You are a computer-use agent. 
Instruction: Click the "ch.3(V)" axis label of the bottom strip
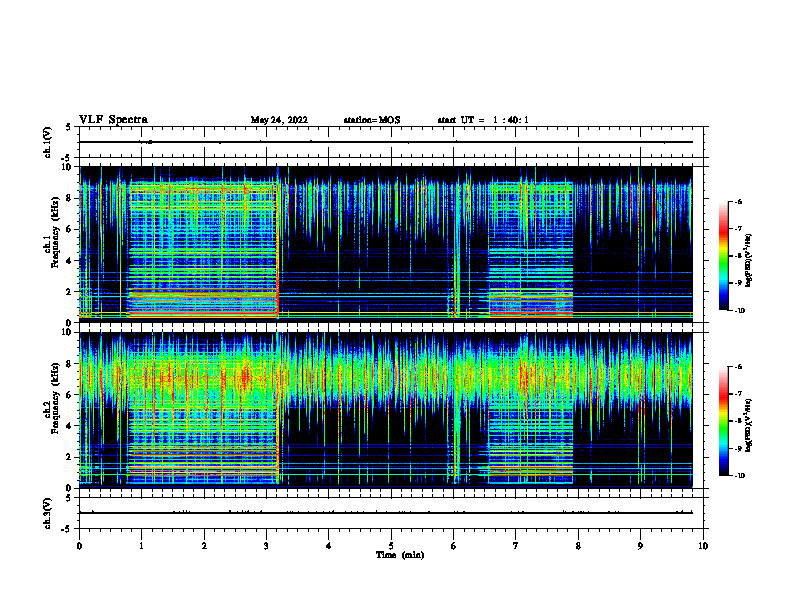[x=47, y=513]
